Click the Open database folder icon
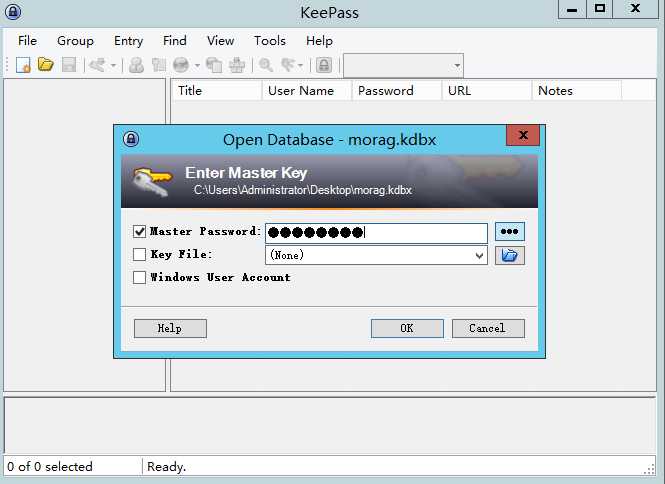 [46, 65]
